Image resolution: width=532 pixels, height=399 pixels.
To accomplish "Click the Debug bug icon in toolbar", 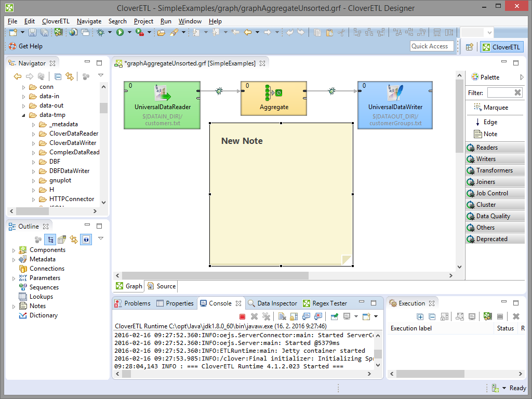I will pyautogui.click(x=101, y=32).
